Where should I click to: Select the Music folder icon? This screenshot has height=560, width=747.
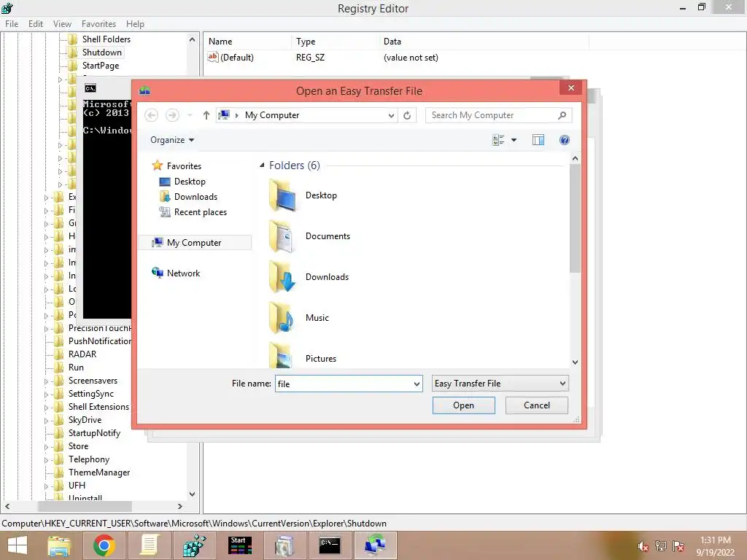[x=282, y=318]
